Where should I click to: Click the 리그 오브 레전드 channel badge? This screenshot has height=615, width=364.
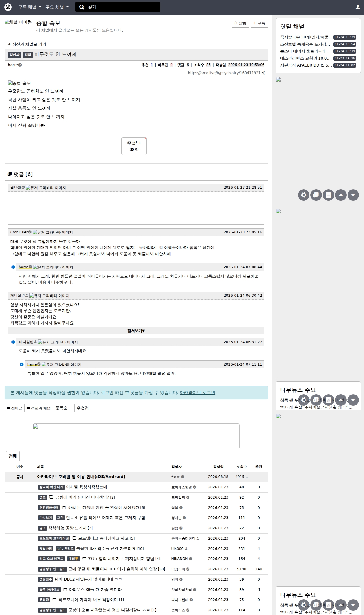coord(51,559)
